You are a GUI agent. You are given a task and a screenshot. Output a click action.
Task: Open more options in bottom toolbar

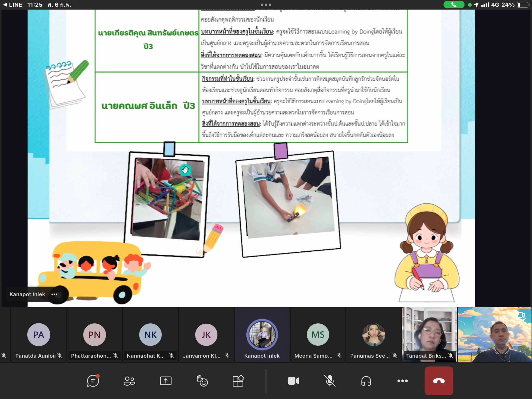(402, 381)
